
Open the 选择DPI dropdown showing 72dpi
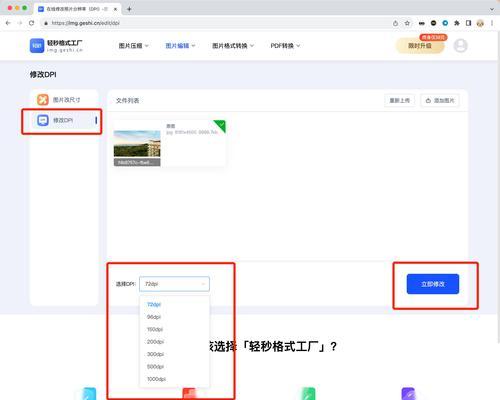coord(174,284)
